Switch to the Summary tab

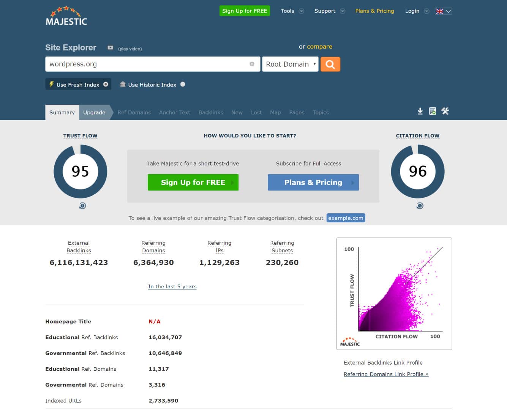pyautogui.click(x=62, y=112)
